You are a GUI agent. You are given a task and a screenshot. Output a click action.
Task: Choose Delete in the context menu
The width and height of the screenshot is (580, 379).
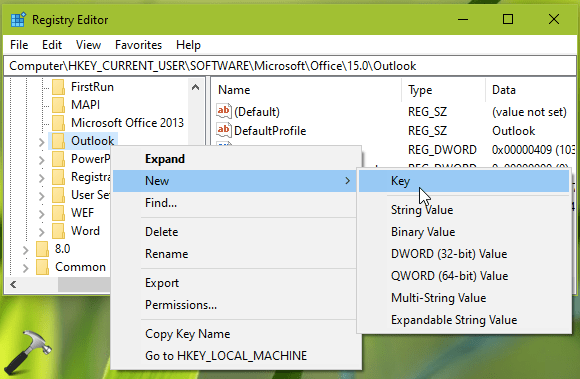coord(235,232)
